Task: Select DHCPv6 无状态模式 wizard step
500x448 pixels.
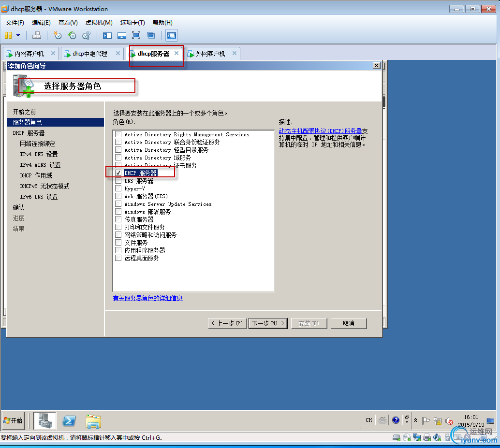Action: click(44, 186)
